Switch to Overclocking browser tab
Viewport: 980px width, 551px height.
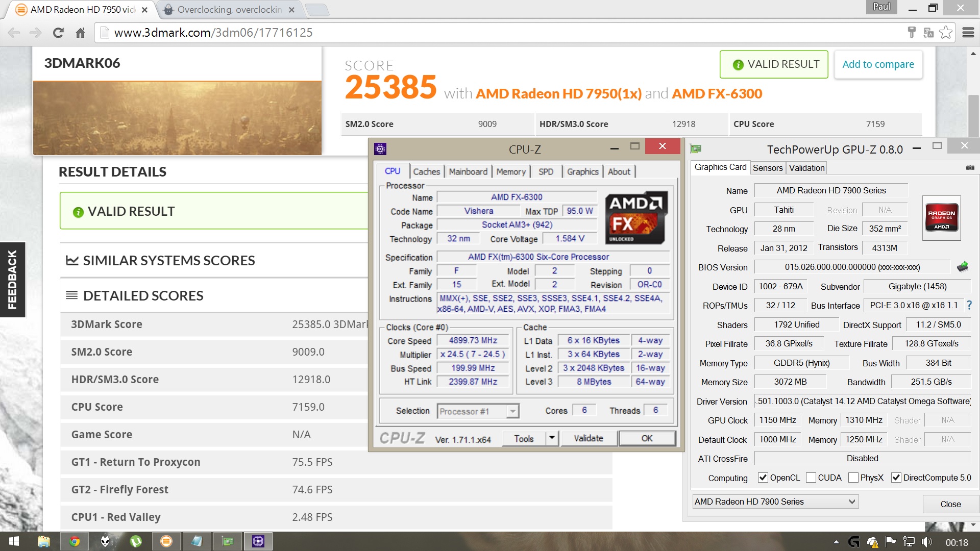coord(230,10)
